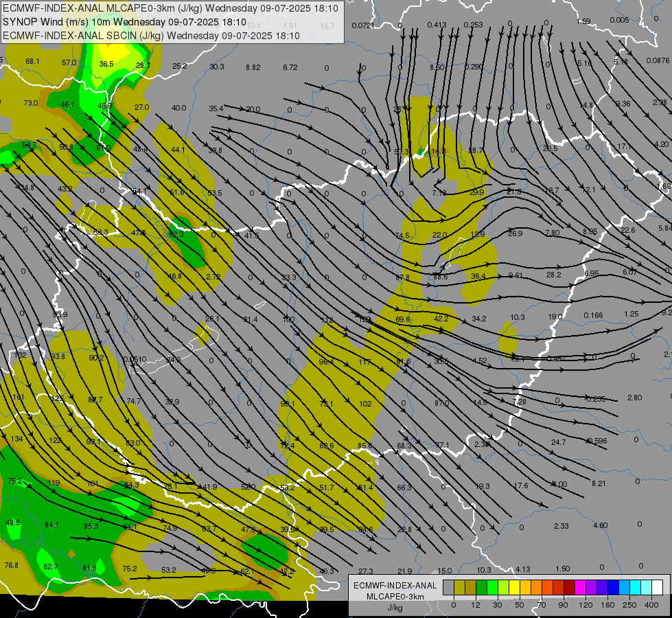Click the legend tick label 90
Image resolution: width=672 pixels, height=618 pixels.
[563, 605]
